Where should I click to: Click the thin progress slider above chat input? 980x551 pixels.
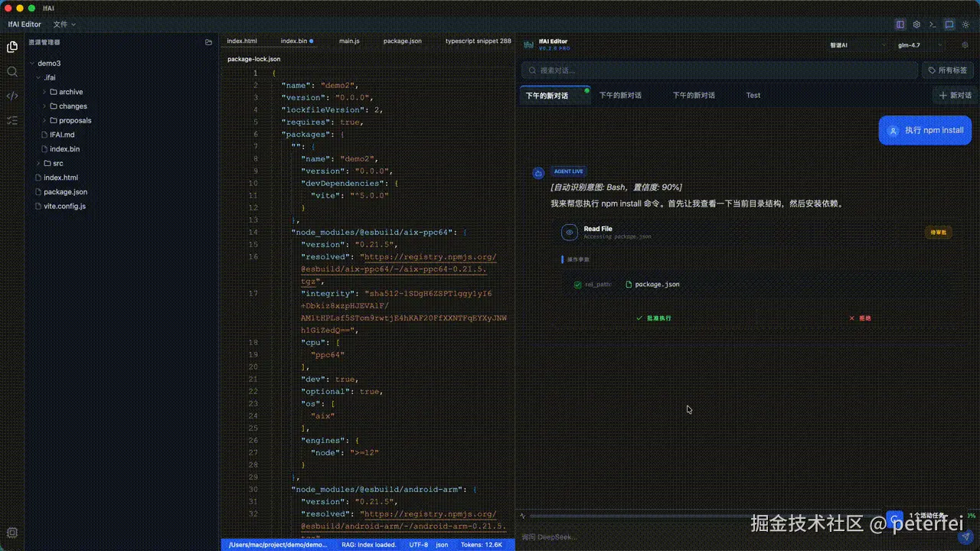(689, 517)
